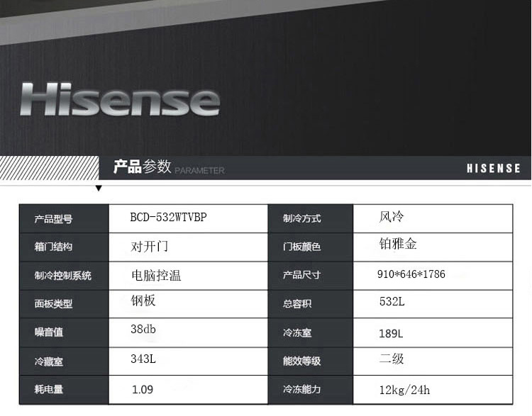Click the HISENSE text in the header bar
532x416 pixels.
click(493, 168)
